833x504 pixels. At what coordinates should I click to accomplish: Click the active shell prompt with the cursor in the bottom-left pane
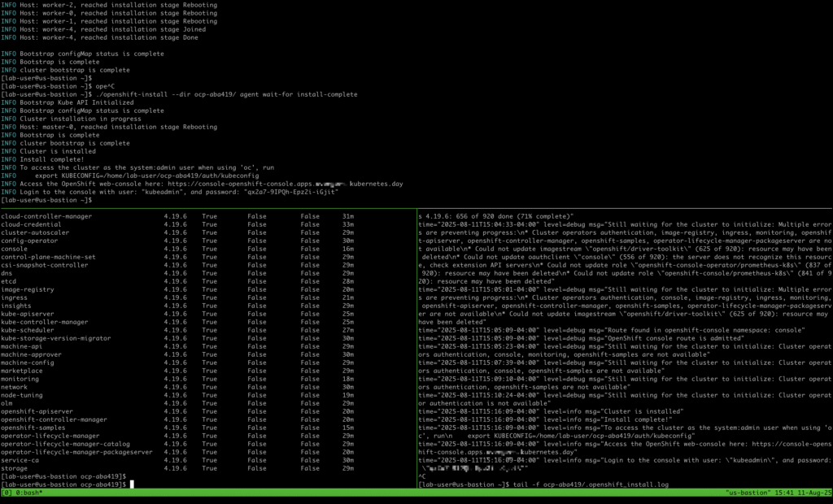68,484
